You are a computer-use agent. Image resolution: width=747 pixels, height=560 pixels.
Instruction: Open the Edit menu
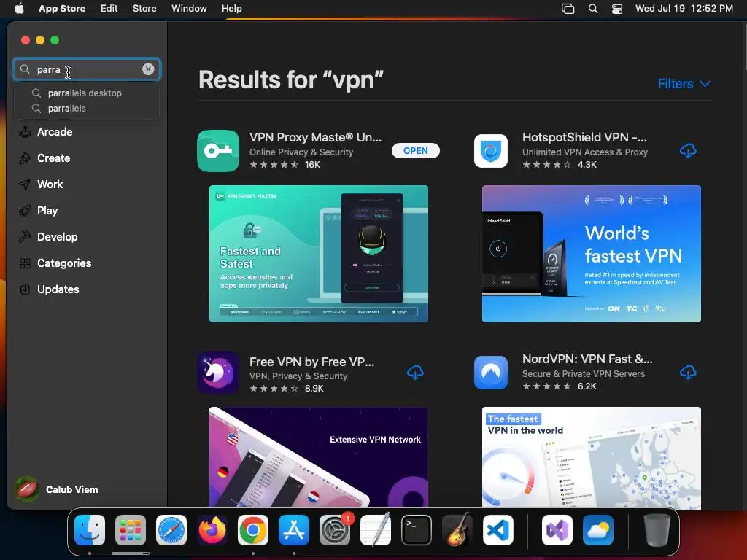pyautogui.click(x=109, y=8)
